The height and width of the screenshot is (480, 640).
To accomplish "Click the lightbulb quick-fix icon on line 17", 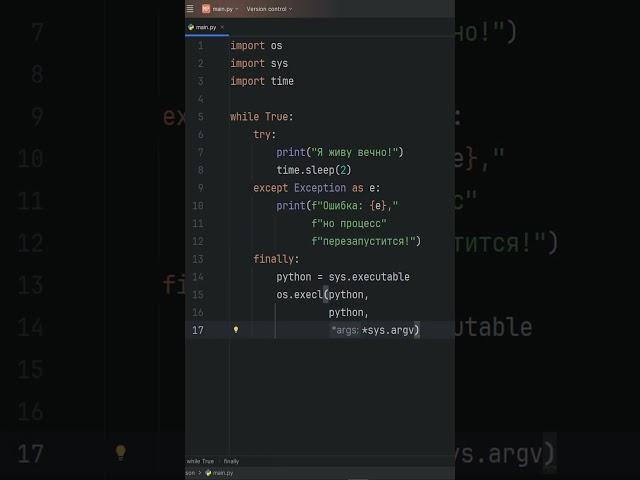I will coord(236,330).
